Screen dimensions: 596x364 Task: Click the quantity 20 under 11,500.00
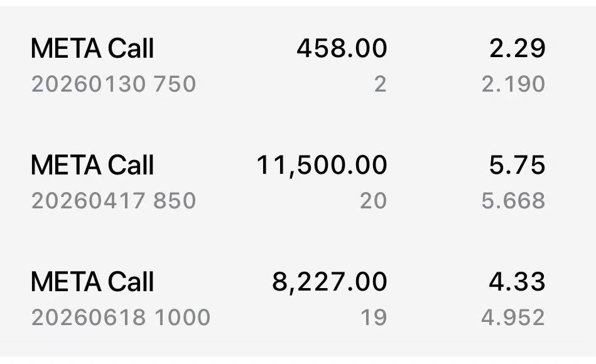(x=373, y=201)
